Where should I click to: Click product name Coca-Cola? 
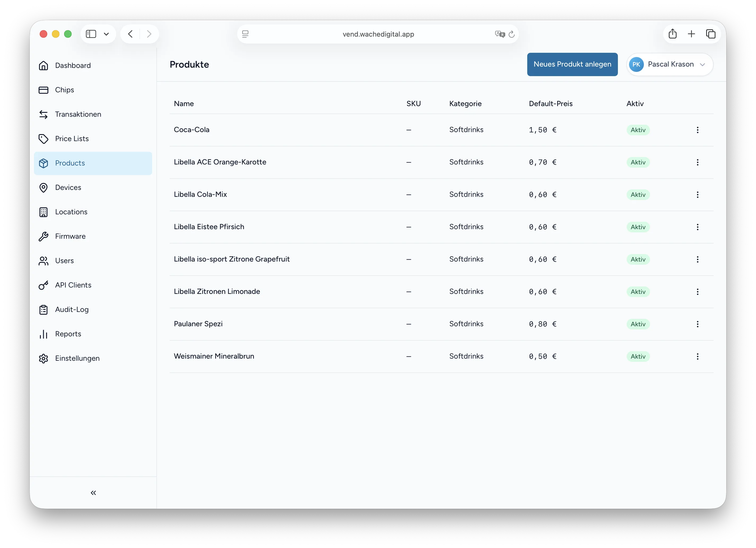pyautogui.click(x=191, y=130)
